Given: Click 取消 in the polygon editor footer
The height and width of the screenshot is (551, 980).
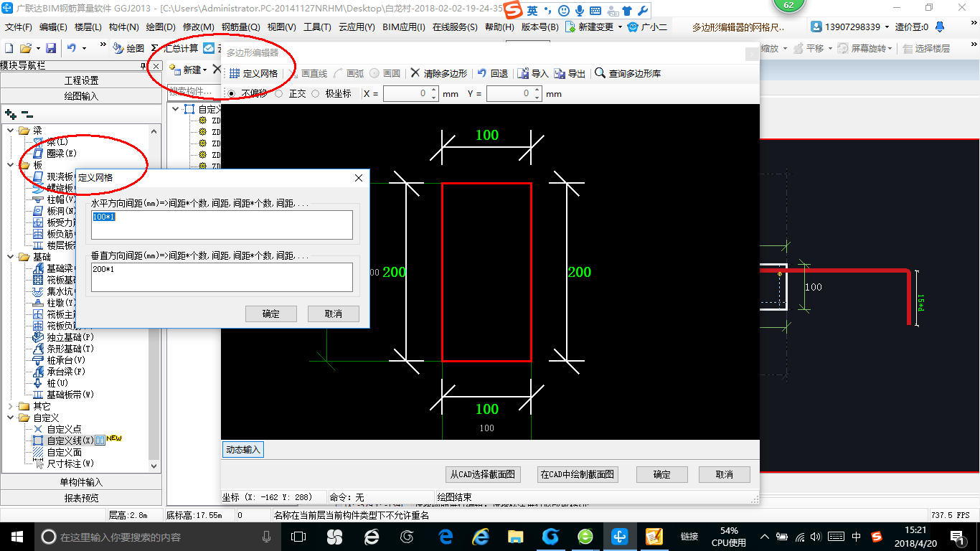Looking at the screenshot, I should 724,474.
